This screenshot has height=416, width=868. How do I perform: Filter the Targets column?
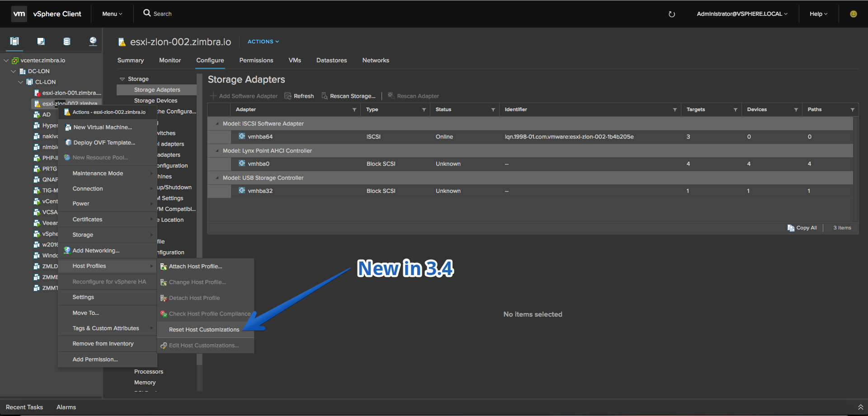[736, 110]
